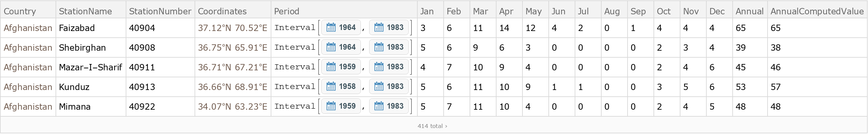Viewport: 868px width, 134px height.
Task: Click the 1958 calendar icon in Kunduz row
Action: click(x=331, y=87)
